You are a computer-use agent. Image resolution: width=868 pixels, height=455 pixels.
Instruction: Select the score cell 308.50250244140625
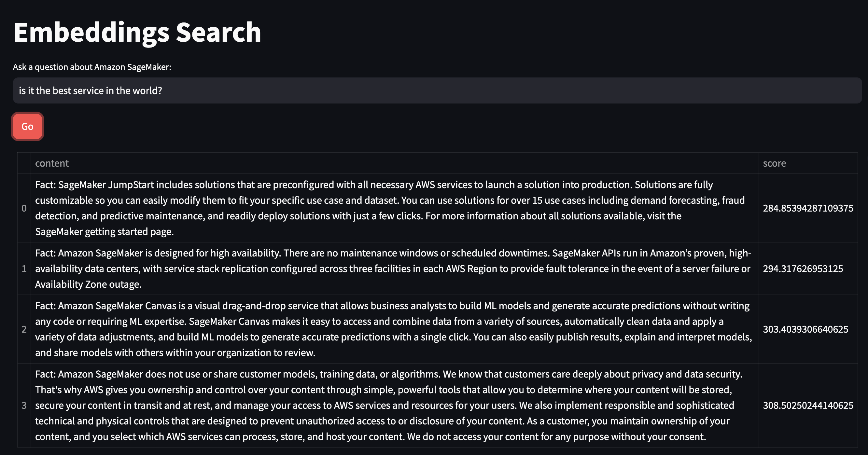pyautogui.click(x=808, y=405)
